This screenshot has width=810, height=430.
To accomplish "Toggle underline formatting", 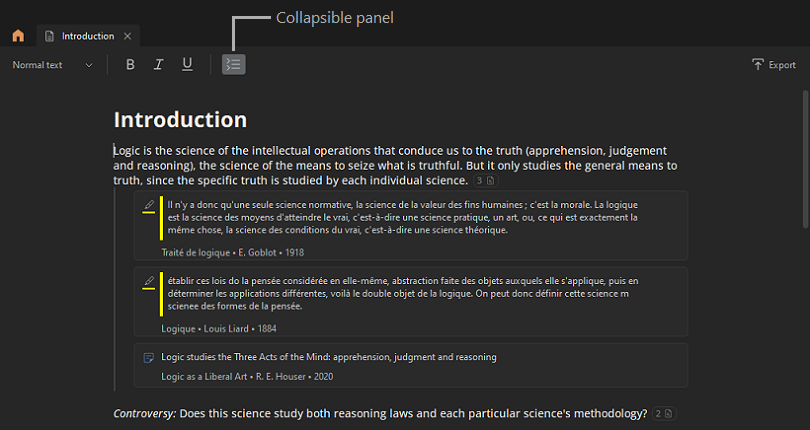I will coord(187,65).
